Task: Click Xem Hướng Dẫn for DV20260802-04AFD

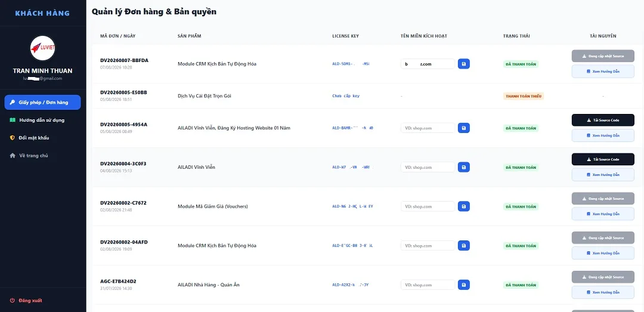Action: tap(603, 253)
